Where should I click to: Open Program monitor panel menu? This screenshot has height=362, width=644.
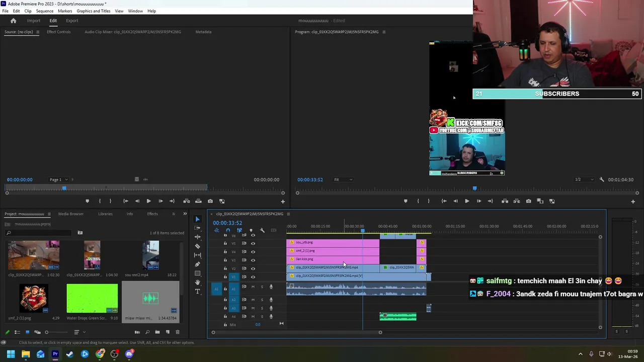[x=384, y=32]
